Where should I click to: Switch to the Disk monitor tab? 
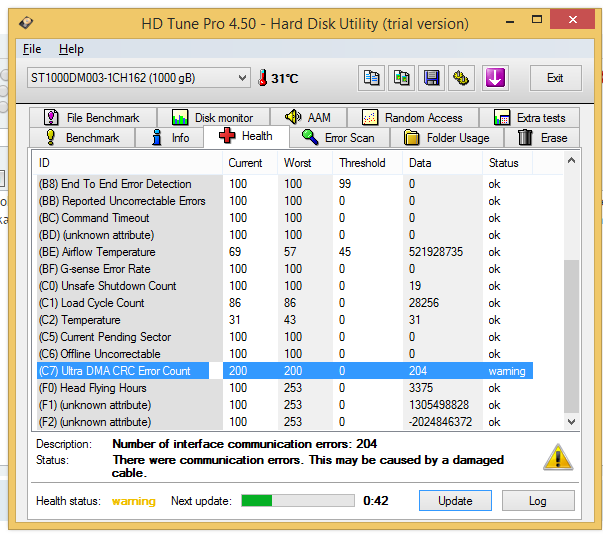point(213,118)
